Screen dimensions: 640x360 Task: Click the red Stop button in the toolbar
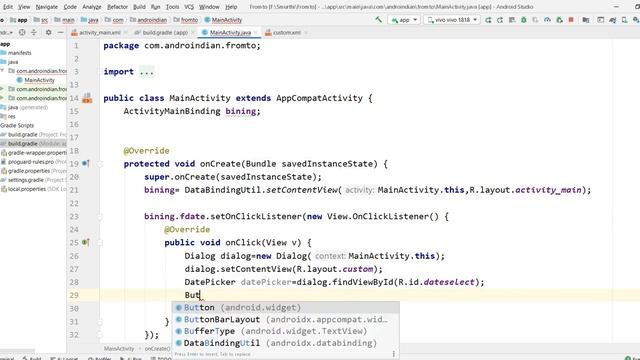click(x=571, y=20)
